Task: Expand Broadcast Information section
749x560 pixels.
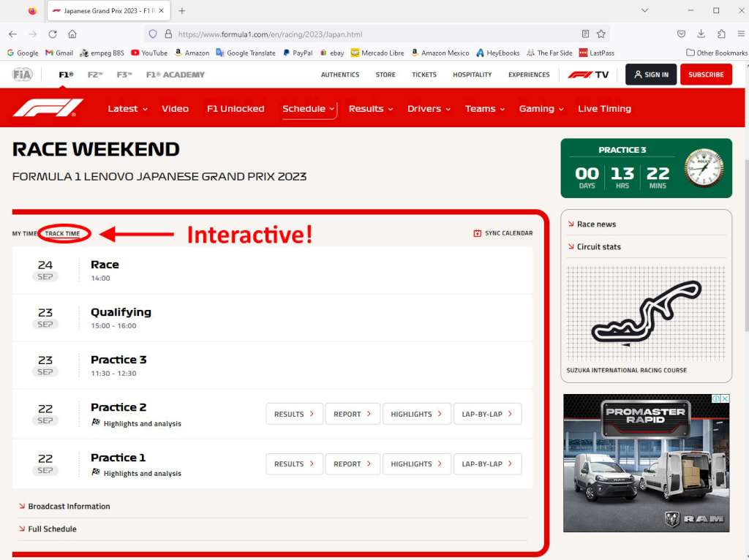Action: click(64, 506)
